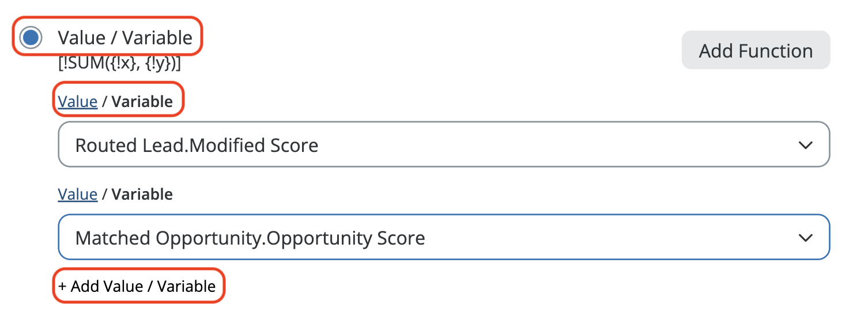Screen dimensions: 868x320
Task: Click the SUM formula expression text
Action: (119, 64)
